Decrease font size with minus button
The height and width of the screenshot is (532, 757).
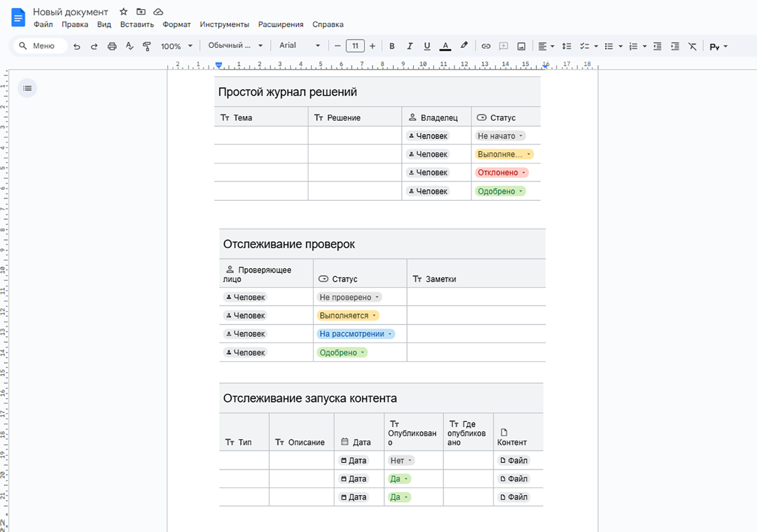338,46
